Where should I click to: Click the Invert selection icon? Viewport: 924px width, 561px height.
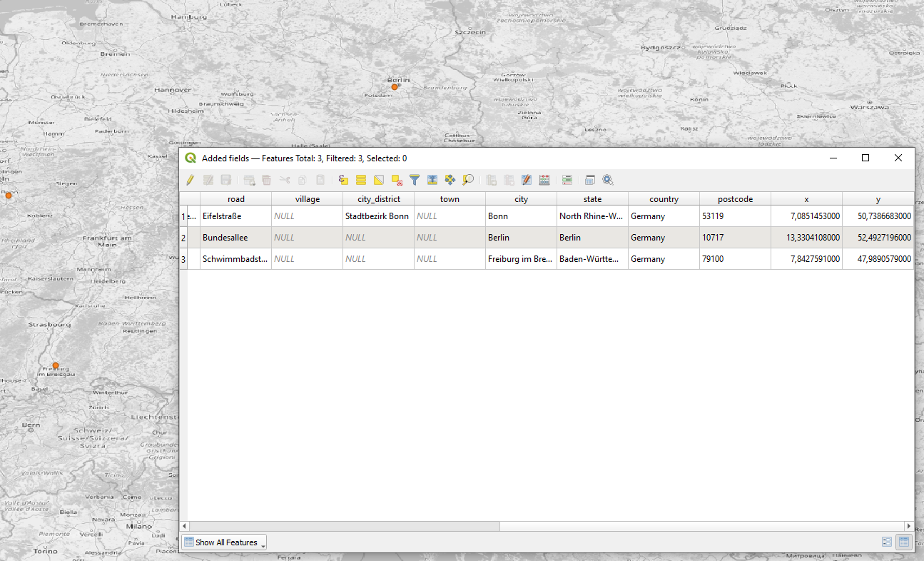(x=379, y=180)
